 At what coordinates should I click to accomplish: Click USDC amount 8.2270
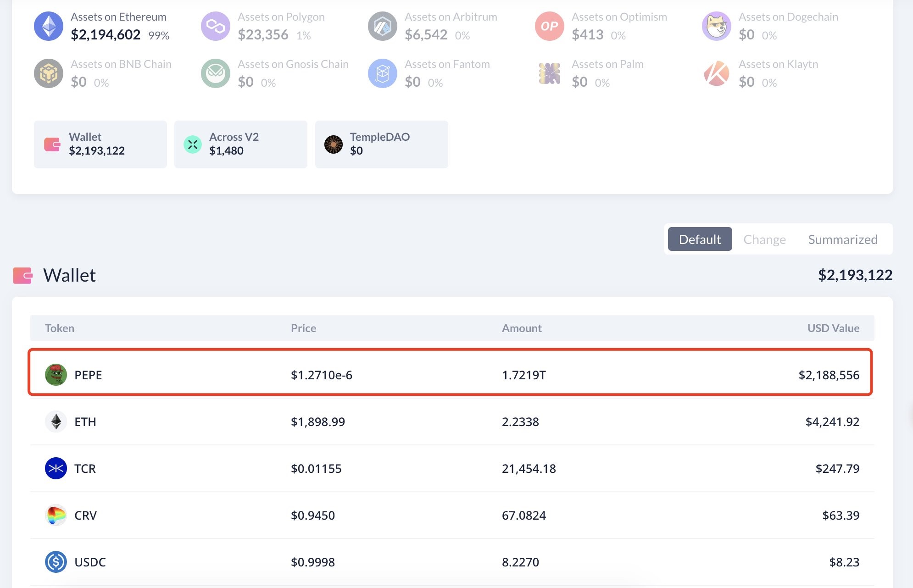tap(520, 562)
